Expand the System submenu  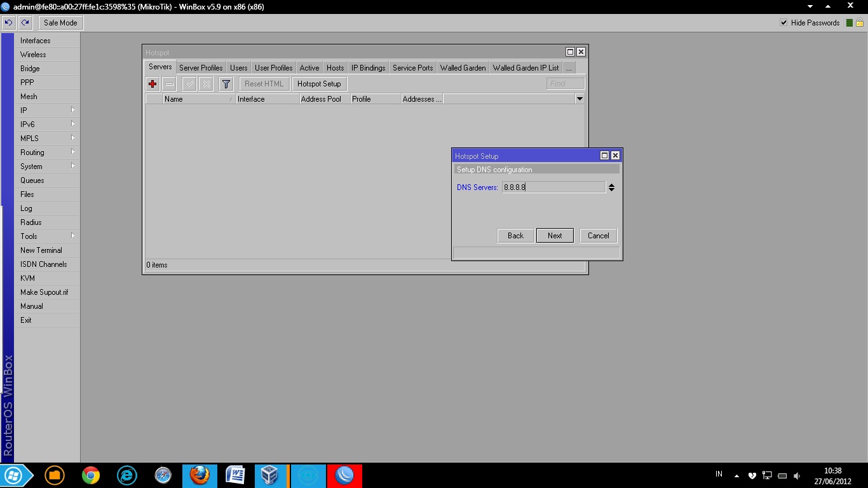pyautogui.click(x=48, y=166)
